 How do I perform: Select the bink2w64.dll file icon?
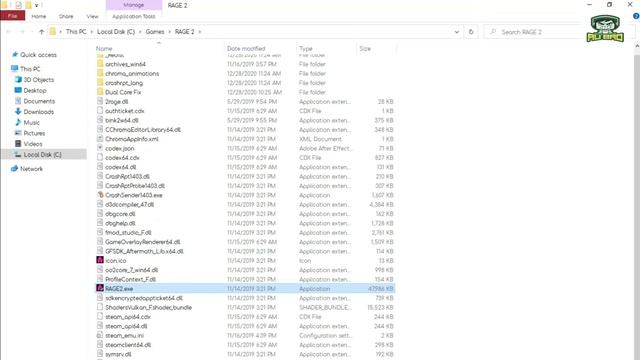(x=100, y=120)
